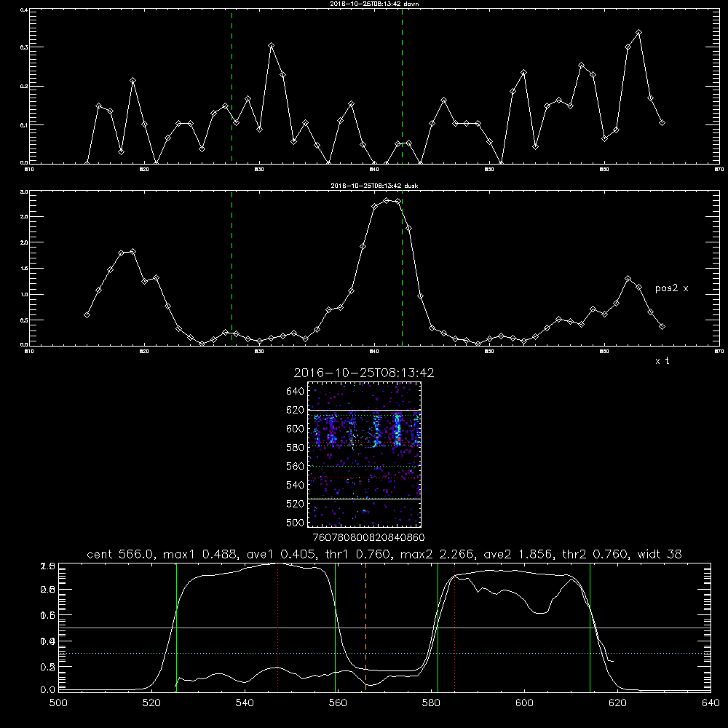This screenshot has height=728, width=728.
Task: Click the red dotted line near 585 in bottom plot
Action: pos(454,627)
